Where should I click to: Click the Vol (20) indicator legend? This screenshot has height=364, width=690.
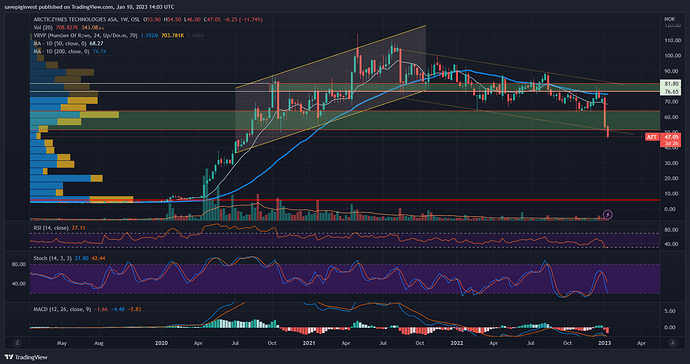pos(44,27)
